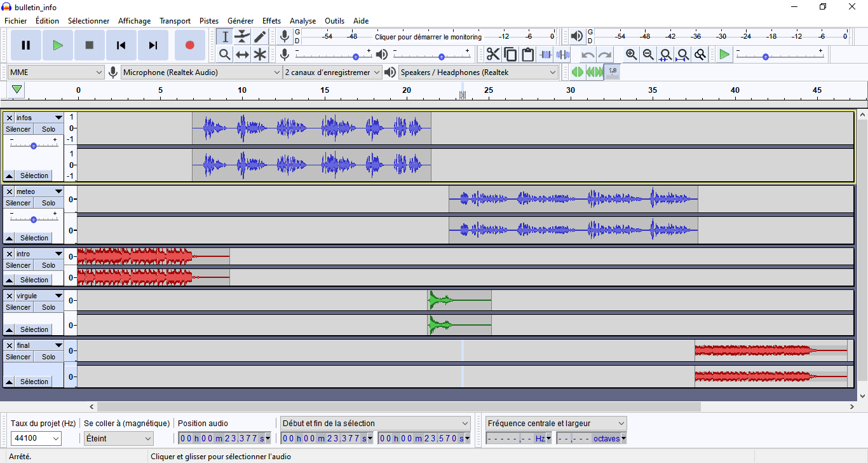The image size is (868, 463).
Task: Select the Draw pencil tool
Action: 259,37
